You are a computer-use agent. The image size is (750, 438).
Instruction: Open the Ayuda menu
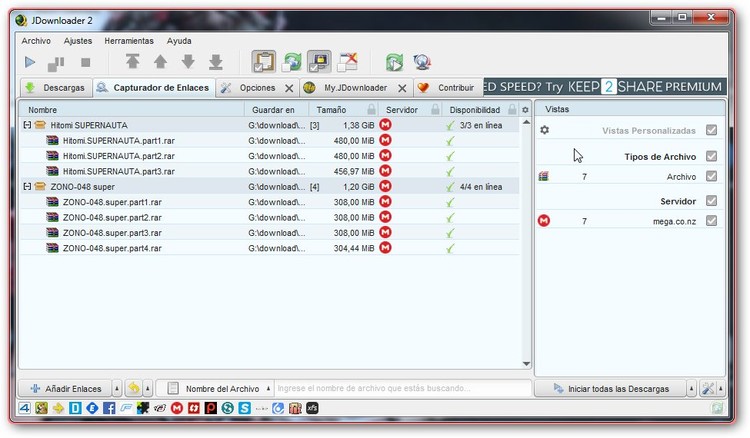click(x=179, y=41)
